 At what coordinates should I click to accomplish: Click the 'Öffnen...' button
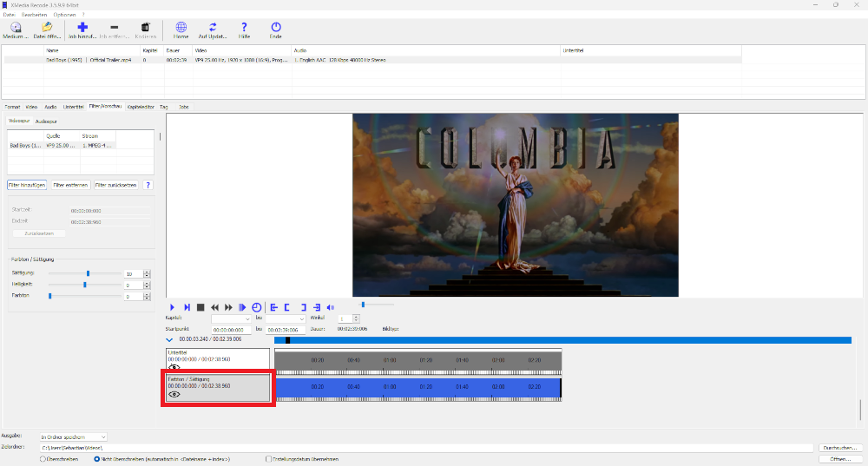pyautogui.click(x=839, y=459)
